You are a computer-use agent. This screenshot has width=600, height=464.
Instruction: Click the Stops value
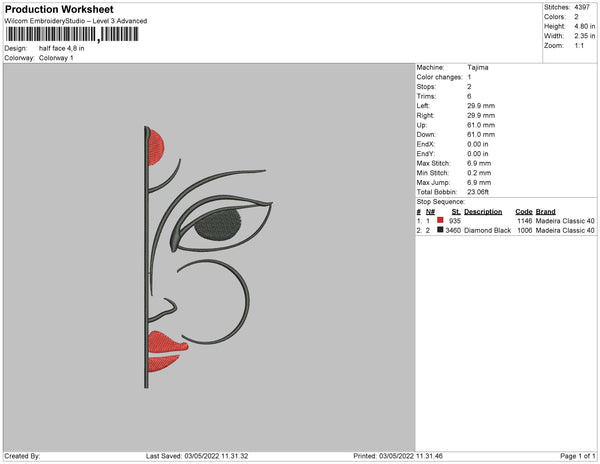point(469,86)
